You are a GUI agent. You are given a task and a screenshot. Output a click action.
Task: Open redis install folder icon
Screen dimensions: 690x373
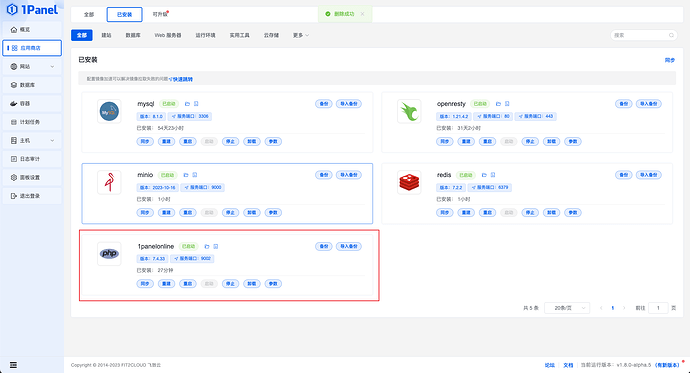pyautogui.click(x=484, y=175)
